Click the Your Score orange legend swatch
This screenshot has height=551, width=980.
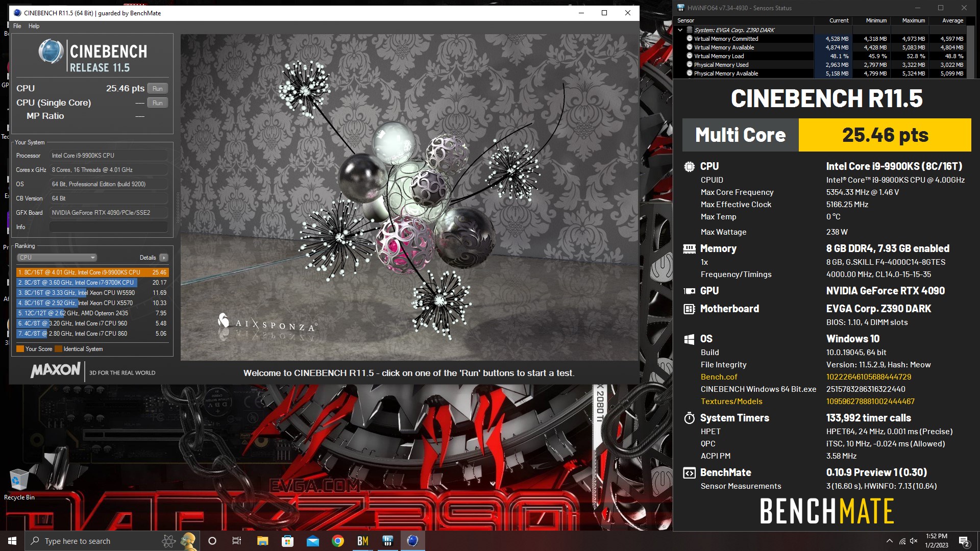point(20,349)
